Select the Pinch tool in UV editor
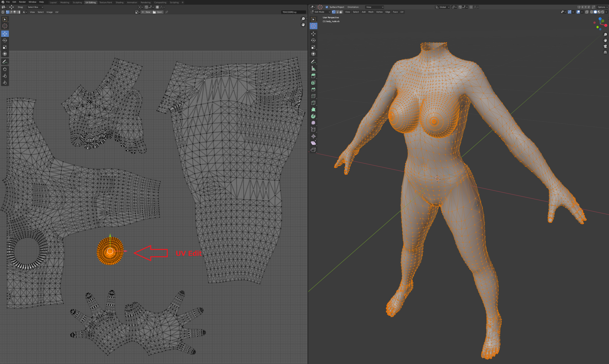Screen dimensions: 609x364 click(5, 83)
